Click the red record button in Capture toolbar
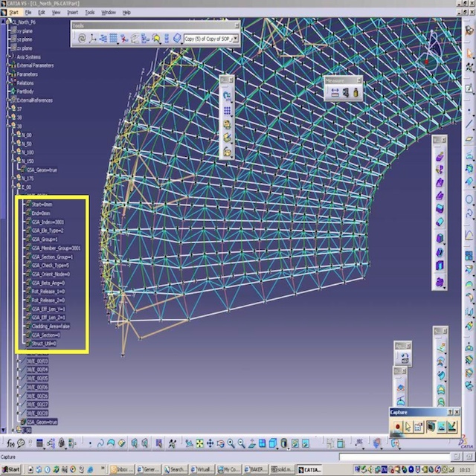The image size is (476, 476). click(x=397, y=426)
